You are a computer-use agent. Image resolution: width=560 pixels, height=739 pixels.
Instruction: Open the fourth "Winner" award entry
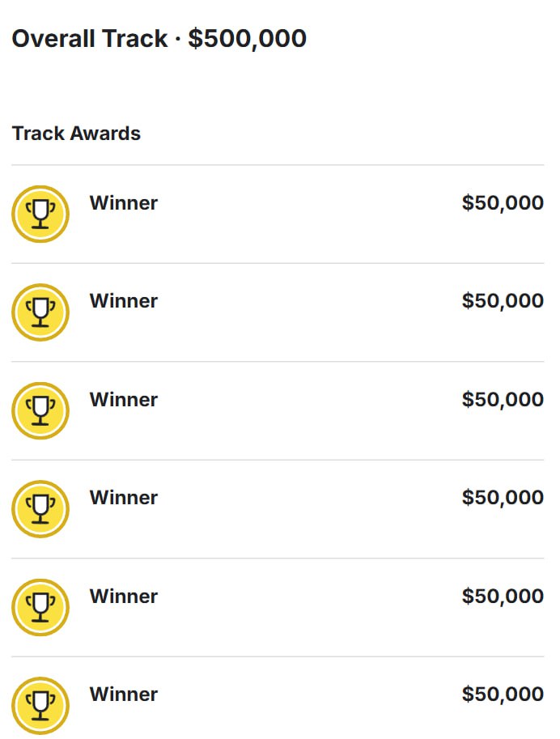click(123, 497)
